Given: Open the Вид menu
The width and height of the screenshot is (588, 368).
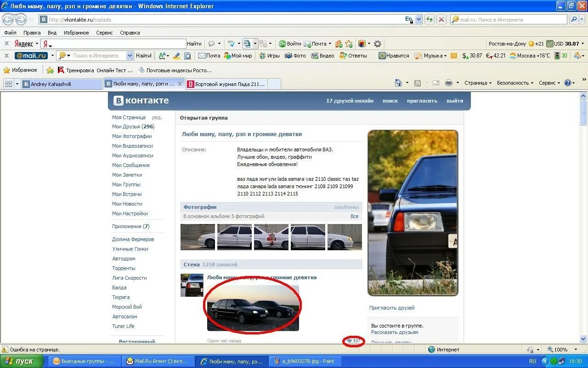Looking at the screenshot, I should 52,33.
